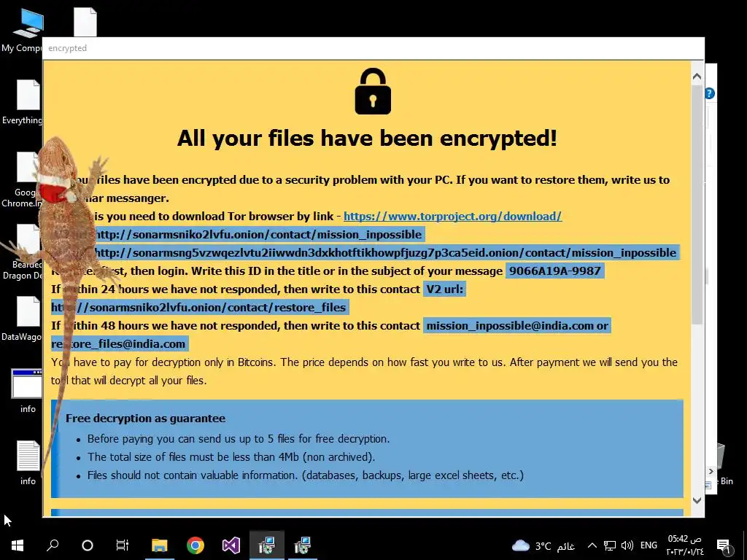Viewport: 747px width, 560px height.
Task: Open File Explorer from the taskbar
Action: [160, 545]
